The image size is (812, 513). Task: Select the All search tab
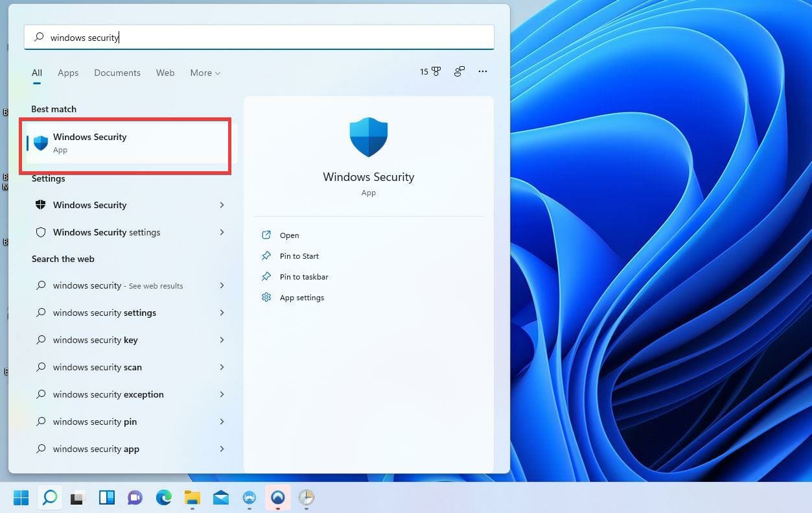[37, 73]
